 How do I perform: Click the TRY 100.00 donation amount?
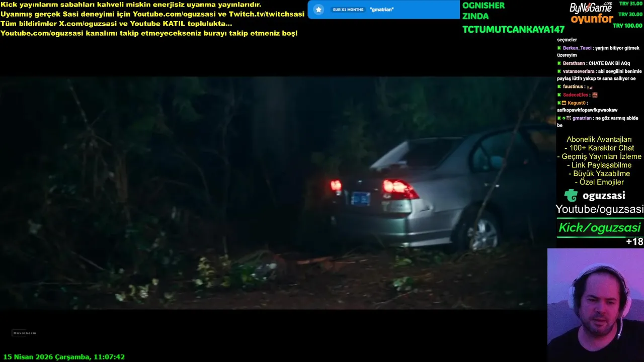pyautogui.click(x=627, y=25)
